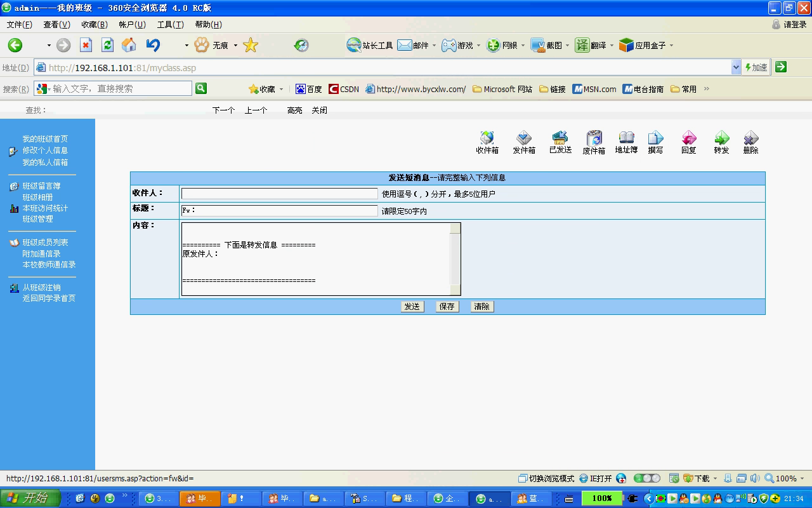Screen dimensions: 812x508
Task: Click the green search magnifier button
Action: 201,88
